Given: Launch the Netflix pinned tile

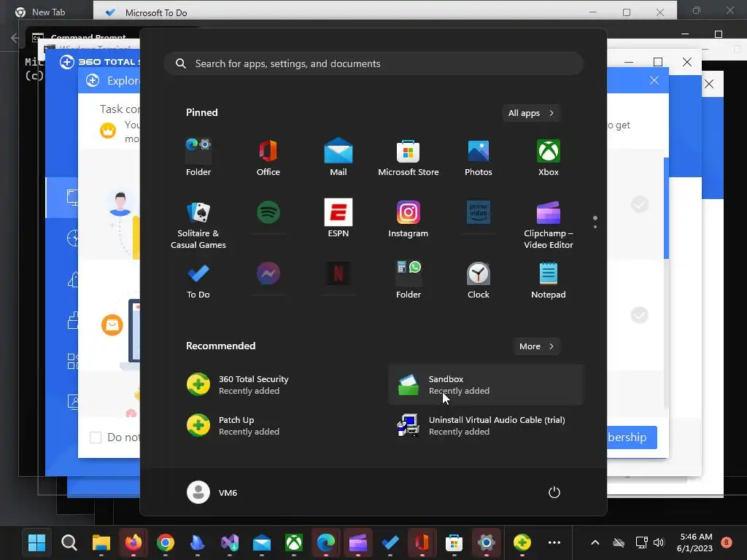Looking at the screenshot, I should tap(338, 274).
